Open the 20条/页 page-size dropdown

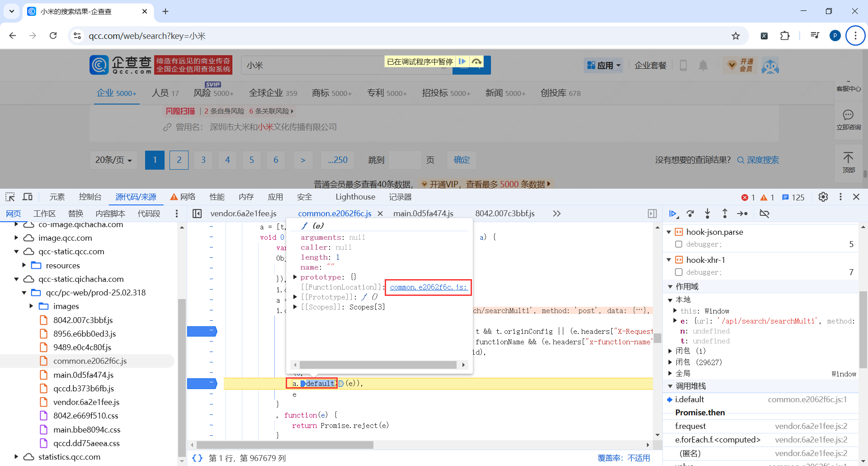[x=113, y=160]
